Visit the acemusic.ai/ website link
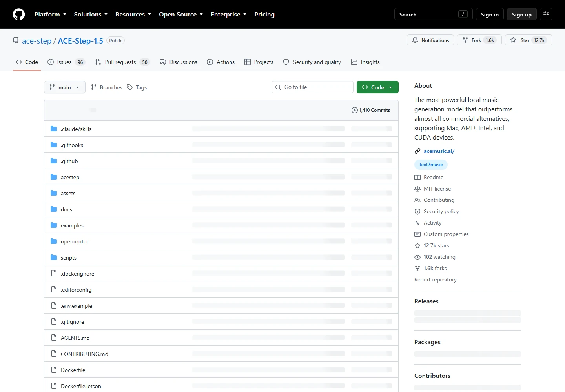Viewport: 565px width, 392px height. coord(439,151)
